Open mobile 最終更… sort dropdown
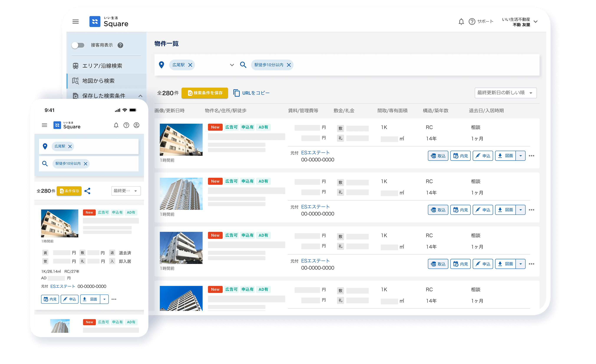596x364 pixels. click(126, 191)
